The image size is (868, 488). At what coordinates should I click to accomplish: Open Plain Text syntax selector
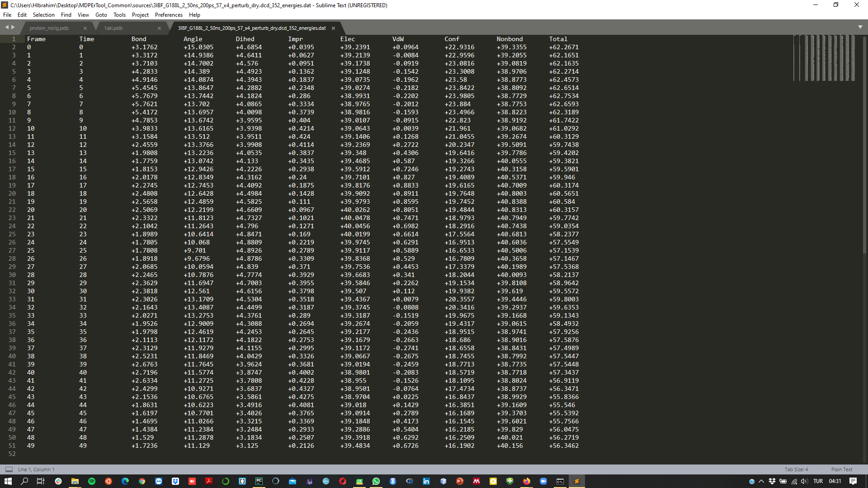point(841,469)
